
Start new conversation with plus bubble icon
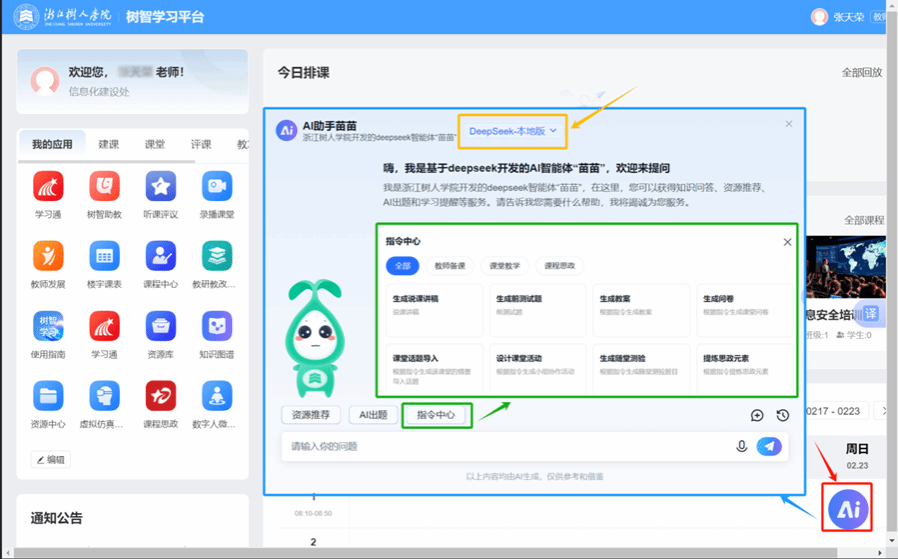[x=757, y=415]
